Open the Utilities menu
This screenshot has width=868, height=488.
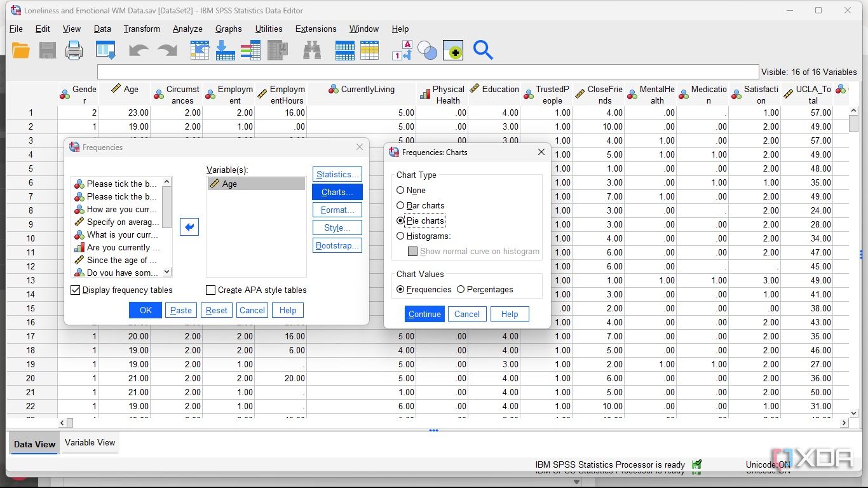coord(269,29)
